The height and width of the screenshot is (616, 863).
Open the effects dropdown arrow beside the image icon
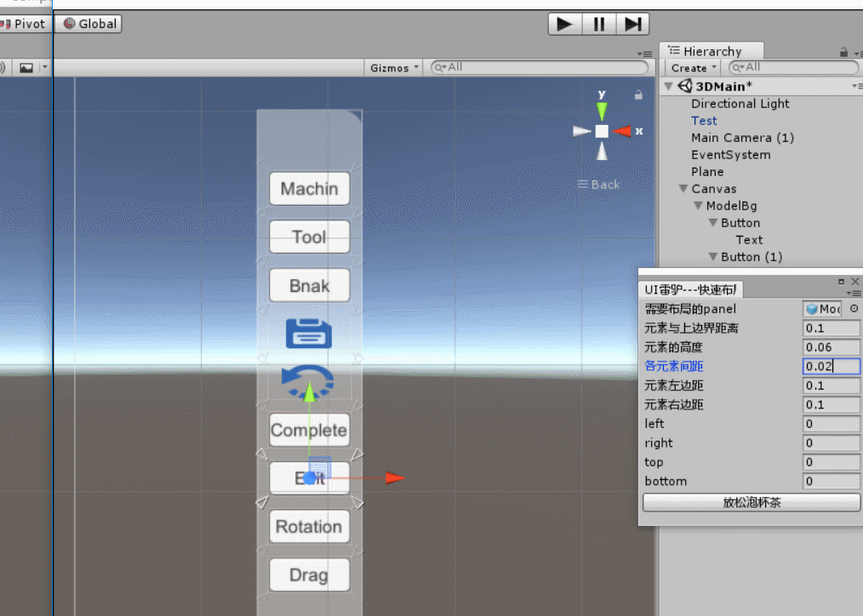point(45,68)
